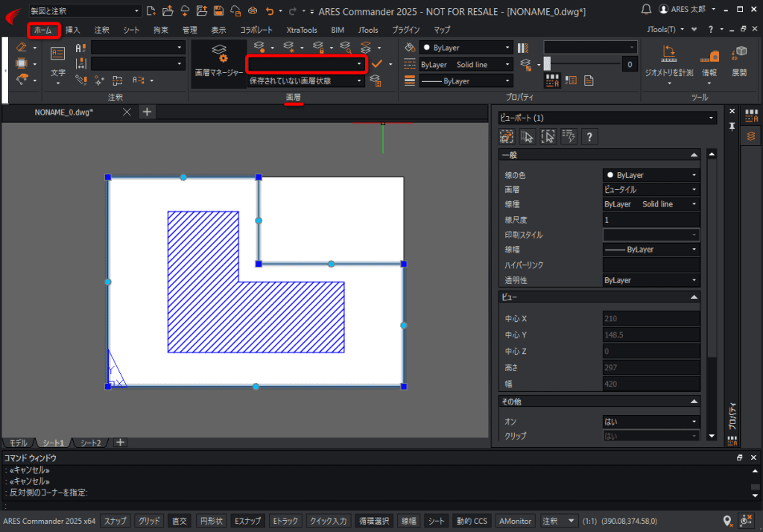Adjust the transparency slider in プロパティ group

[581, 64]
